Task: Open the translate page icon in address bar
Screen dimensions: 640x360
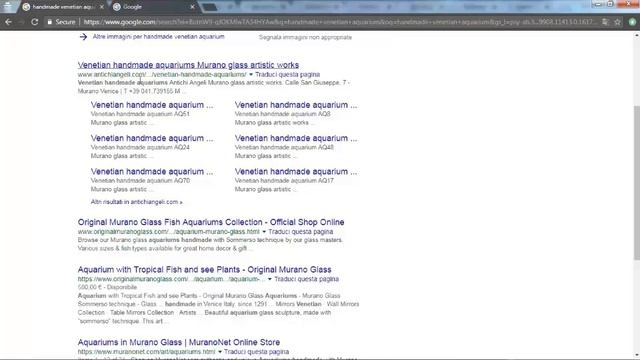Action: point(605,22)
